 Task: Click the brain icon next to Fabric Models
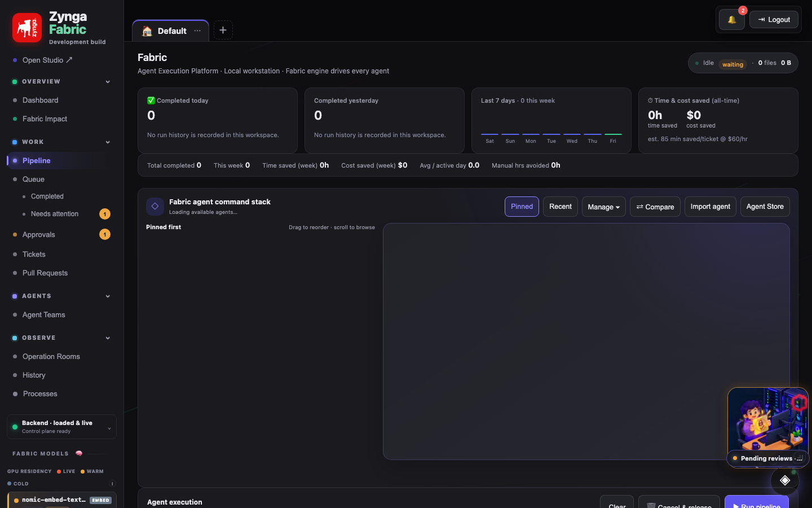[x=79, y=453]
